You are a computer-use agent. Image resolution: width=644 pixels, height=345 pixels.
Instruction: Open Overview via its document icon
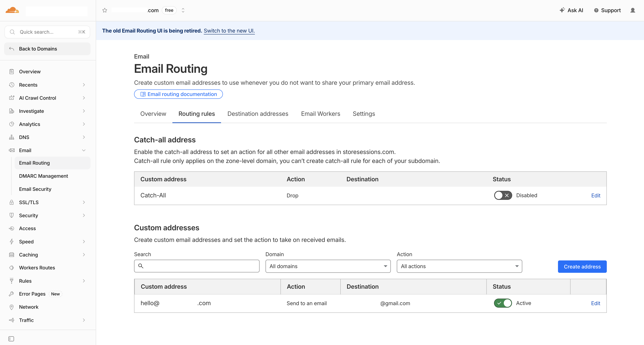point(12,71)
